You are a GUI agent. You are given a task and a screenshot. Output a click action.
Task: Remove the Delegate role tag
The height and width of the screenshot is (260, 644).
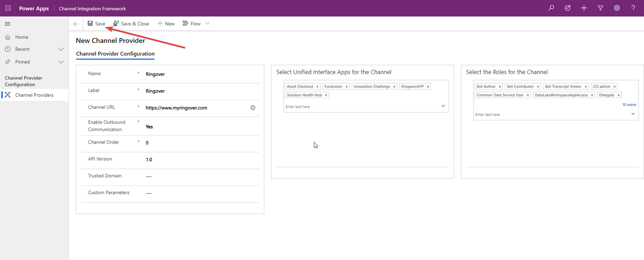click(x=619, y=95)
